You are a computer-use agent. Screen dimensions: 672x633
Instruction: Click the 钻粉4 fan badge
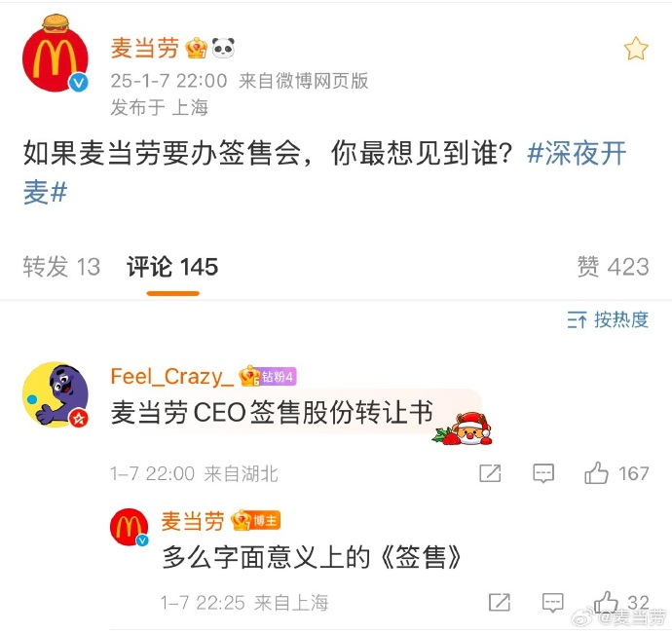279,377
